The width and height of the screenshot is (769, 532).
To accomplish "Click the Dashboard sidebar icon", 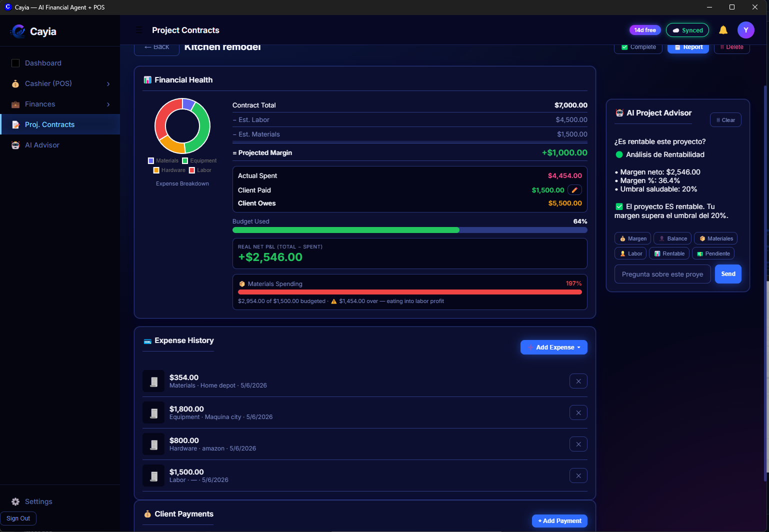I will coord(15,63).
